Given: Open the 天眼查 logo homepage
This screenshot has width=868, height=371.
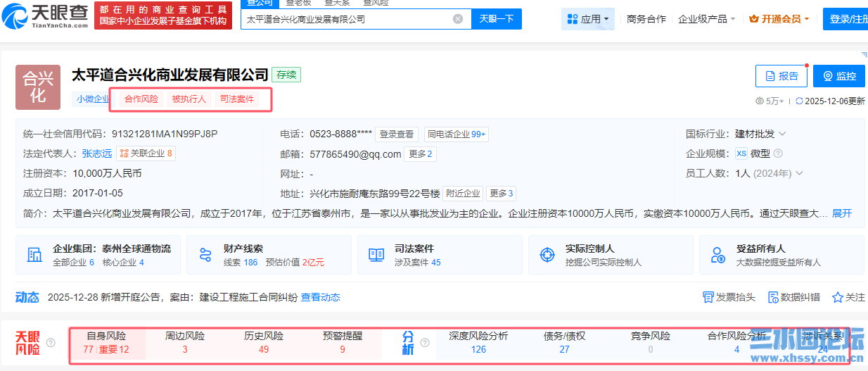Looking at the screenshot, I should [x=44, y=15].
